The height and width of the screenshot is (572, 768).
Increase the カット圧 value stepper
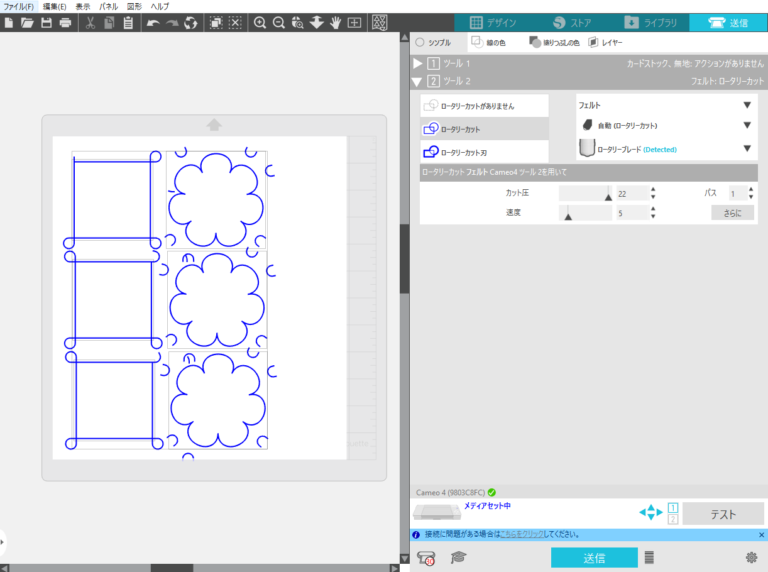[653, 190]
